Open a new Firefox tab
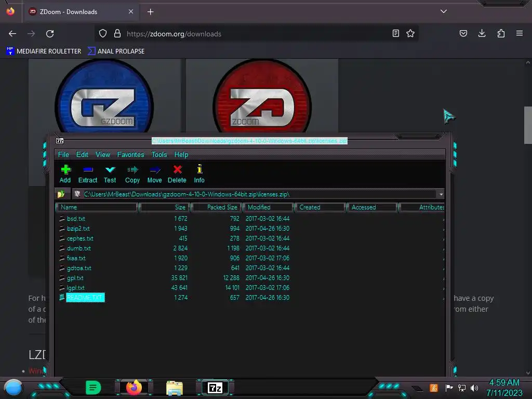The image size is (532, 399). pos(150,12)
